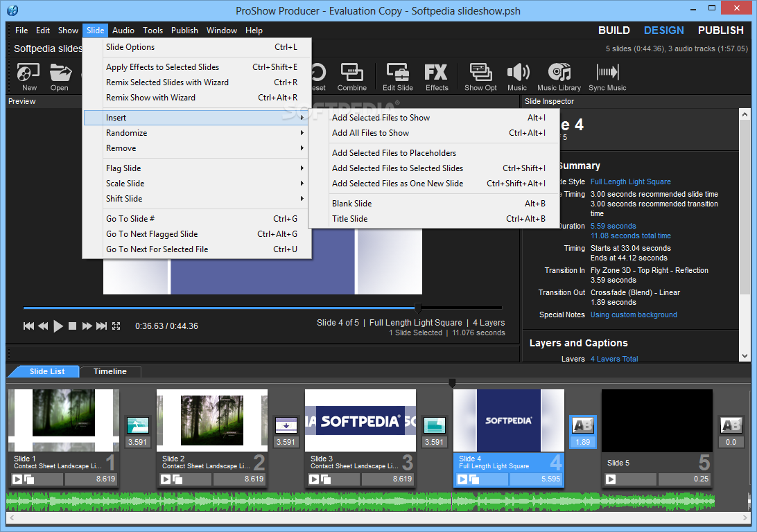Screen dimensions: 757x532
Task: Click the fast-forward playback button
Action: tap(87, 326)
